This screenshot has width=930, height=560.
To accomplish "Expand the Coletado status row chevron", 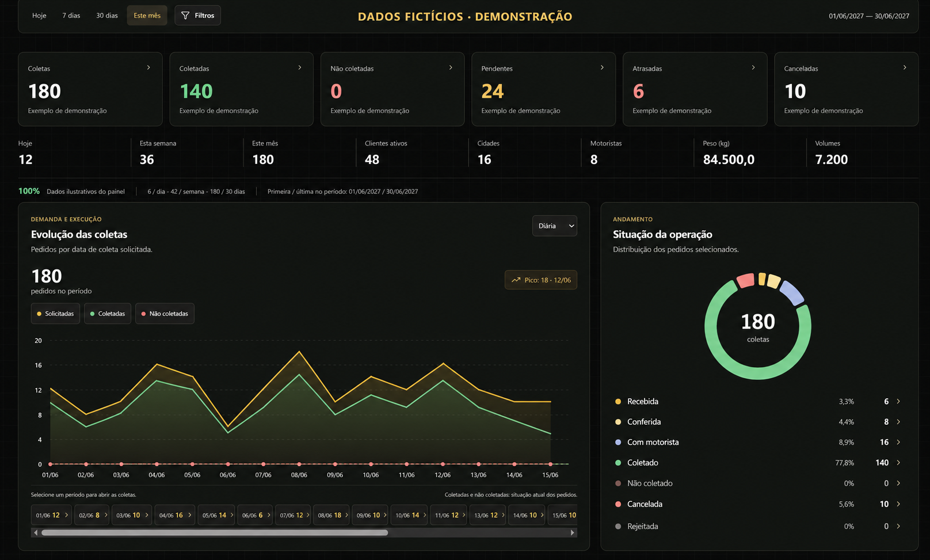I will click(x=898, y=463).
